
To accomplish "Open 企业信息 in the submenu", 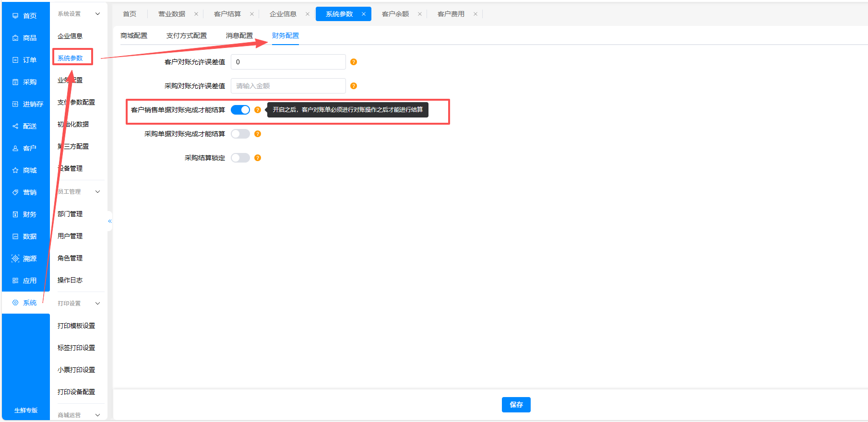I will tap(70, 36).
